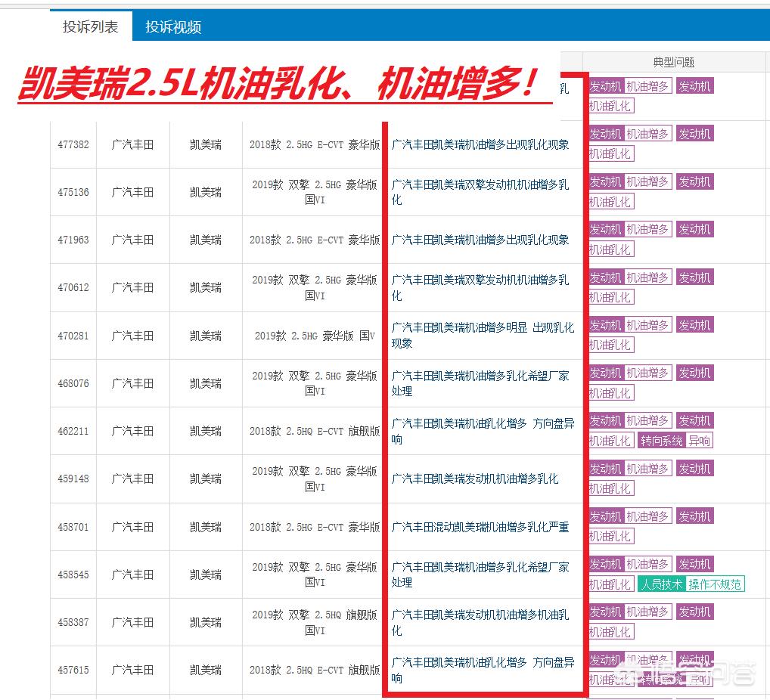Click the 异响 tag in row 462211
Image resolution: width=770 pixels, height=700 pixels.
point(699,441)
